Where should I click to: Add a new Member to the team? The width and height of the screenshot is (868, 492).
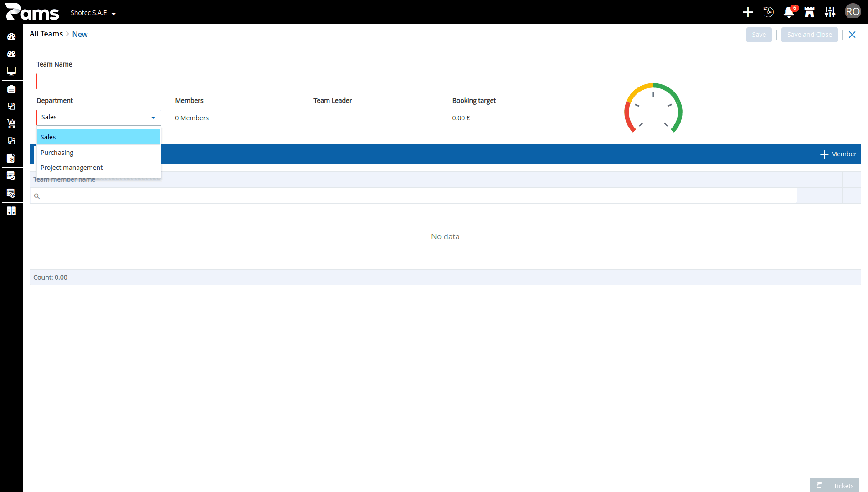[x=838, y=154]
